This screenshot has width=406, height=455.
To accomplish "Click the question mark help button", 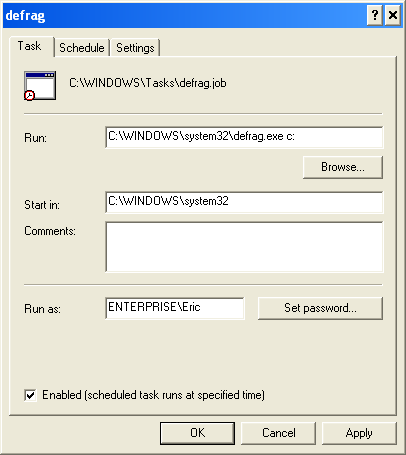I will click(x=375, y=15).
